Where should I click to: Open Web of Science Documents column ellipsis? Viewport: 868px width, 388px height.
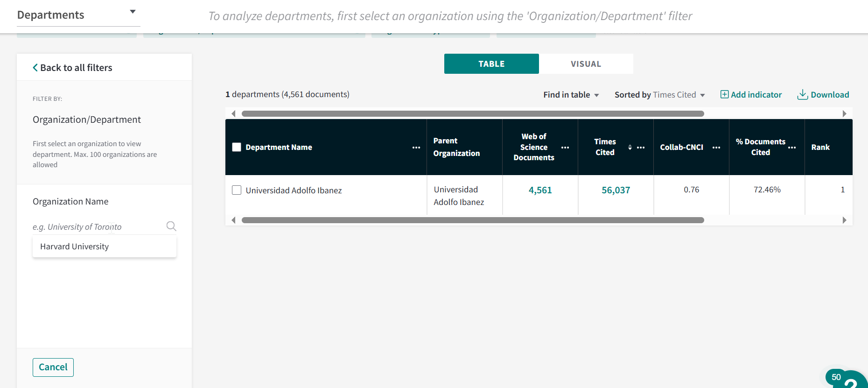coord(565,147)
